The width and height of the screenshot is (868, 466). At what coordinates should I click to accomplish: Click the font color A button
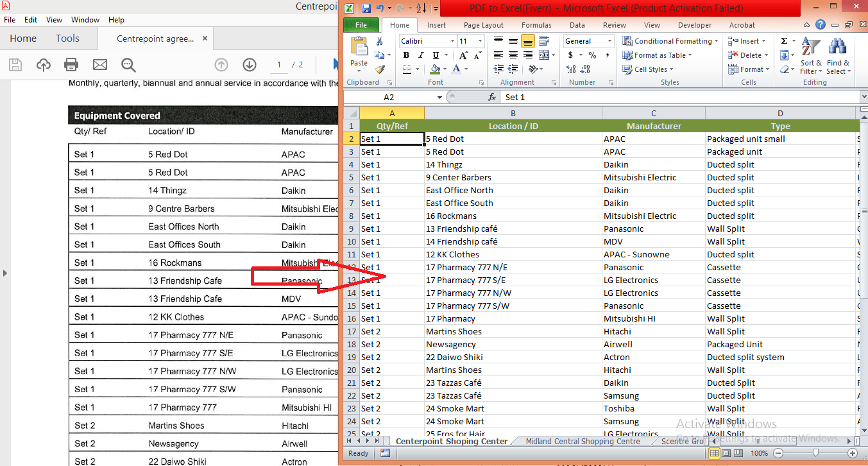pyautogui.click(x=456, y=69)
